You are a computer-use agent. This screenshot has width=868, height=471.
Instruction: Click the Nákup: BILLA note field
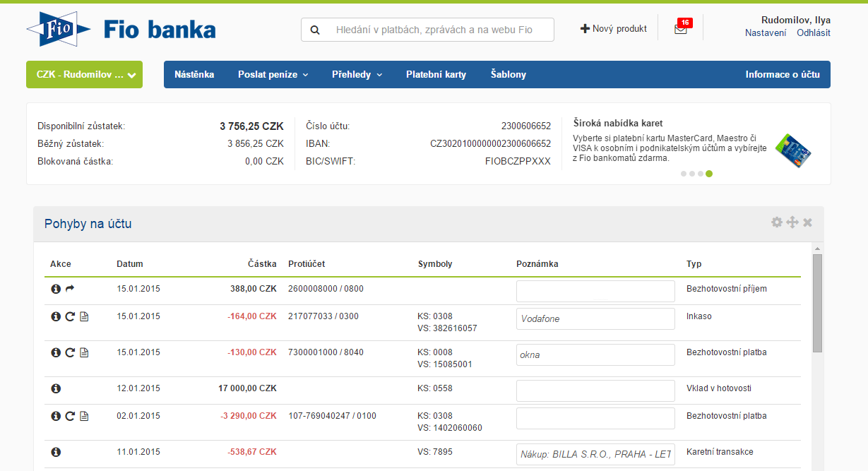595,454
